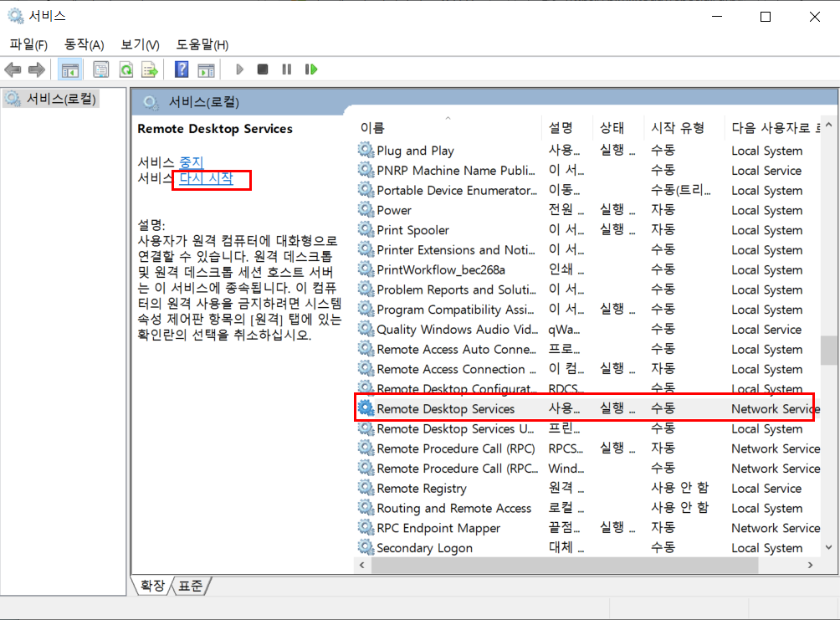840x620 pixels.
Task: Sort by the 이름 column header
Action: (448, 127)
